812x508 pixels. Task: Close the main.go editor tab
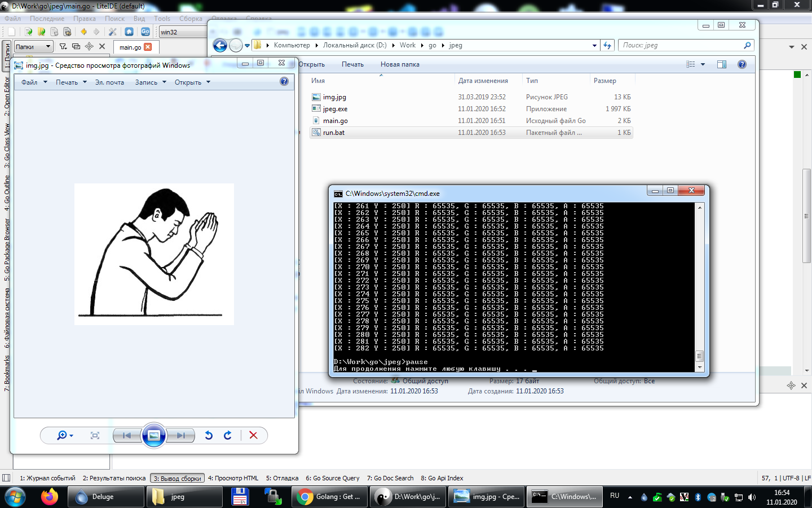point(148,47)
